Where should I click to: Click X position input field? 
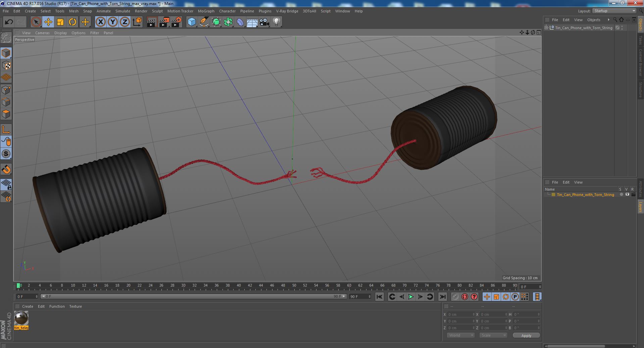[461, 314]
